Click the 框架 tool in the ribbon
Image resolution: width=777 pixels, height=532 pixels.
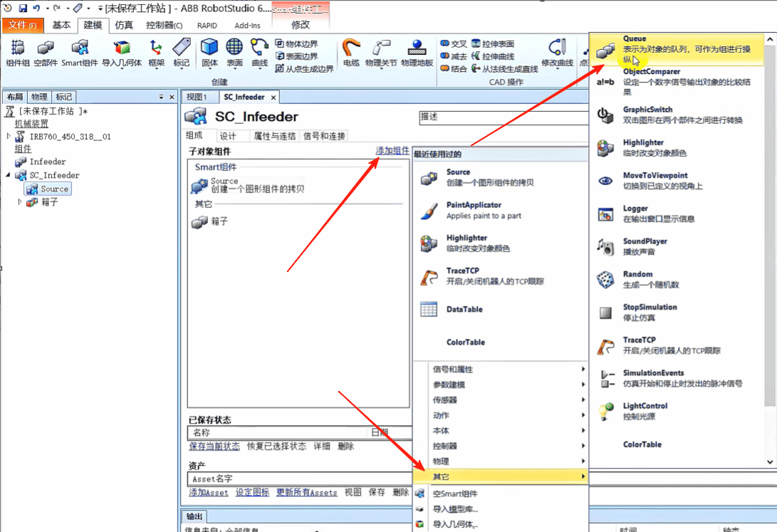(x=156, y=53)
